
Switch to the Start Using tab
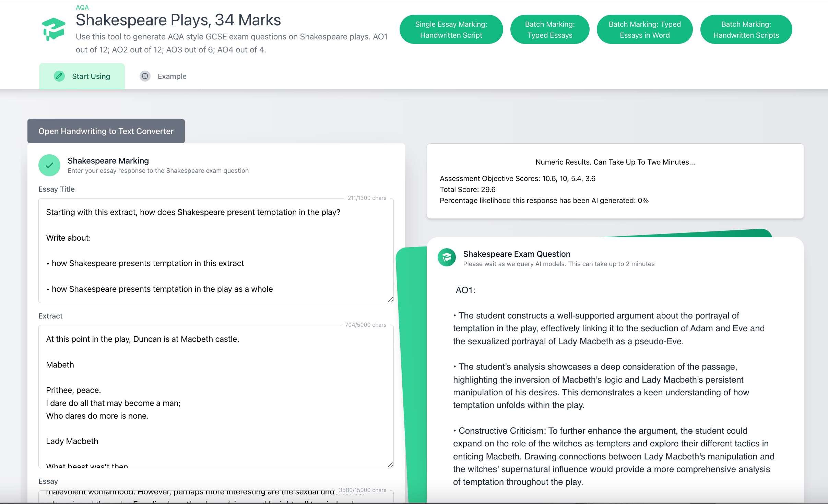82,76
